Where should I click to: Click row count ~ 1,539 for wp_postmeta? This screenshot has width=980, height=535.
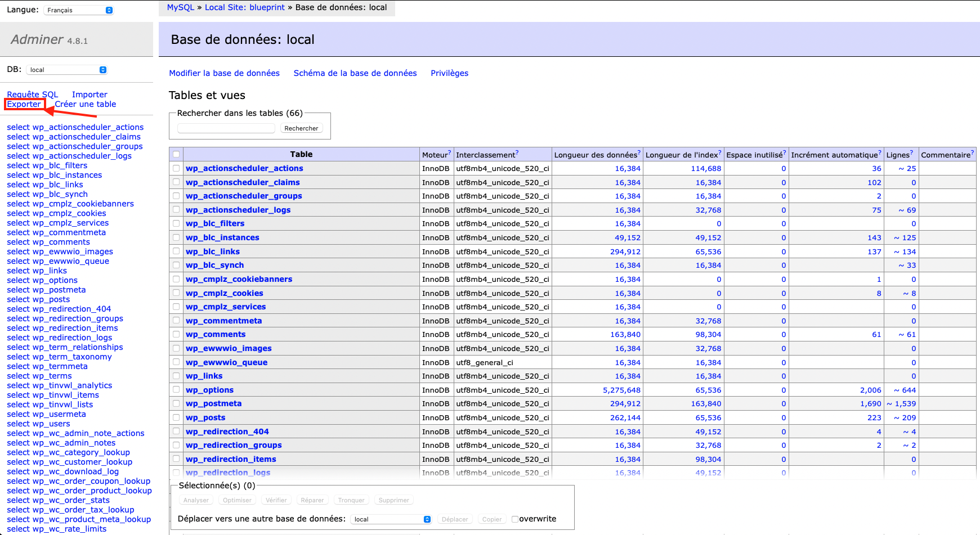point(901,403)
